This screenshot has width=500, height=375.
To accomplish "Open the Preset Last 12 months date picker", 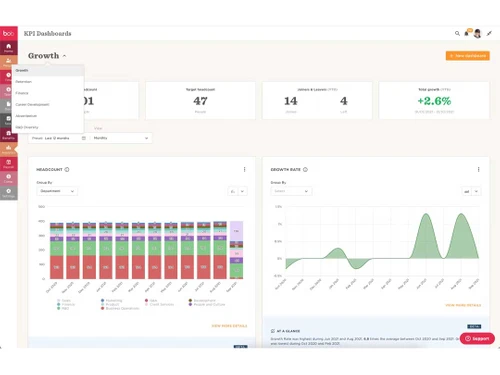I will pyautogui.click(x=59, y=138).
